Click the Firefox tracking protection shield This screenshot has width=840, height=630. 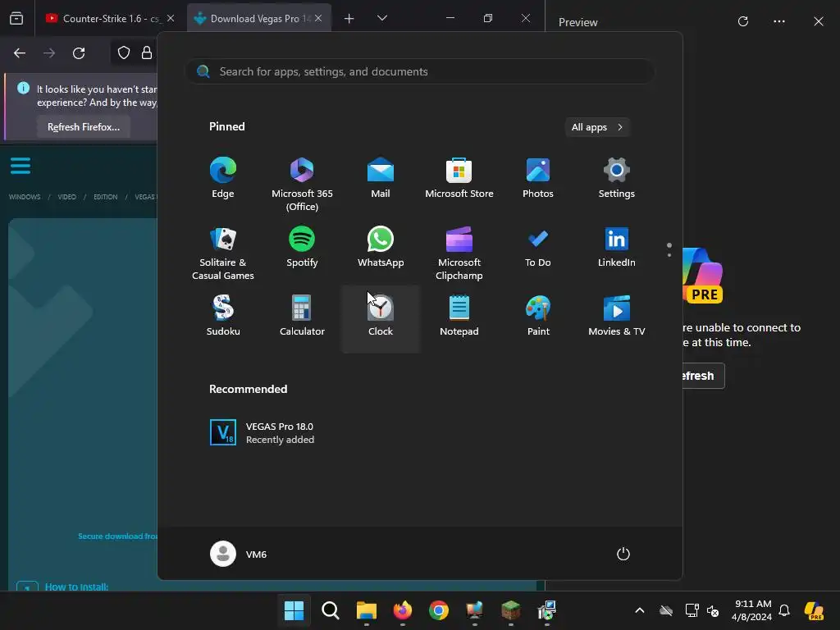click(124, 52)
